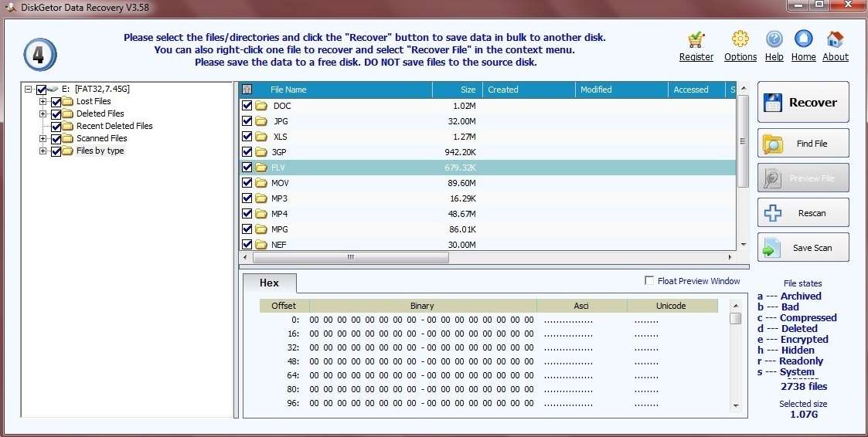Open Options gear icon
The height and width of the screenshot is (437, 868).
tap(740, 39)
